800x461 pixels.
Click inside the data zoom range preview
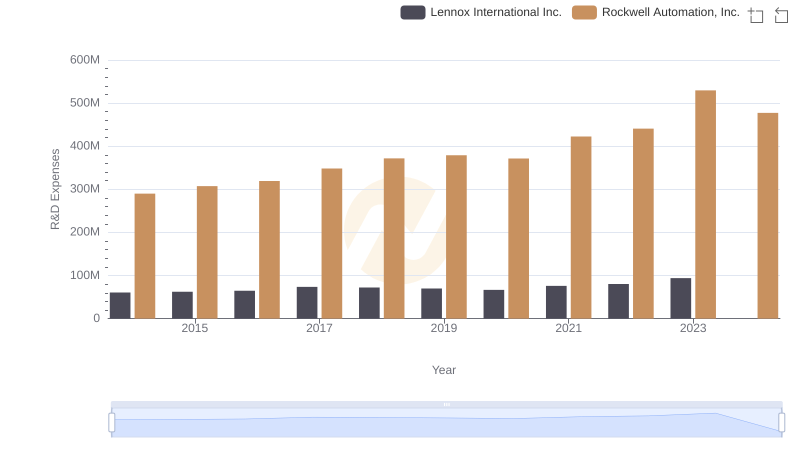[x=446, y=423]
